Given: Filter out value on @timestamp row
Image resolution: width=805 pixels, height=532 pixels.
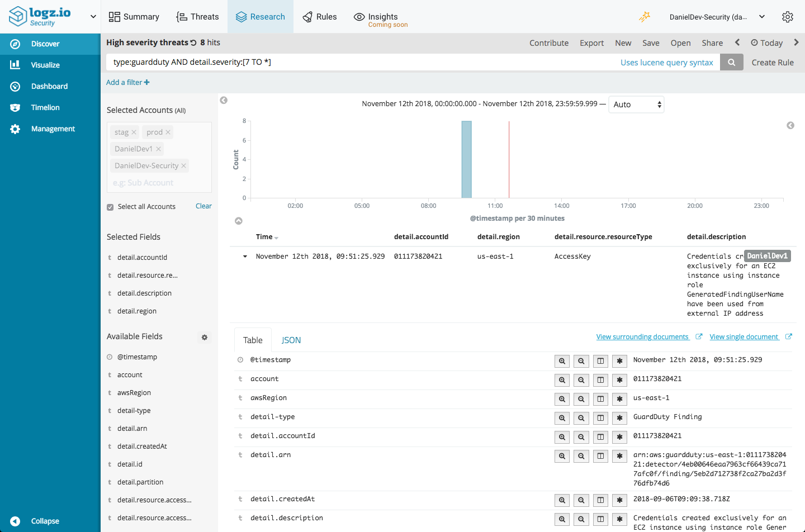Looking at the screenshot, I should 581,361.
